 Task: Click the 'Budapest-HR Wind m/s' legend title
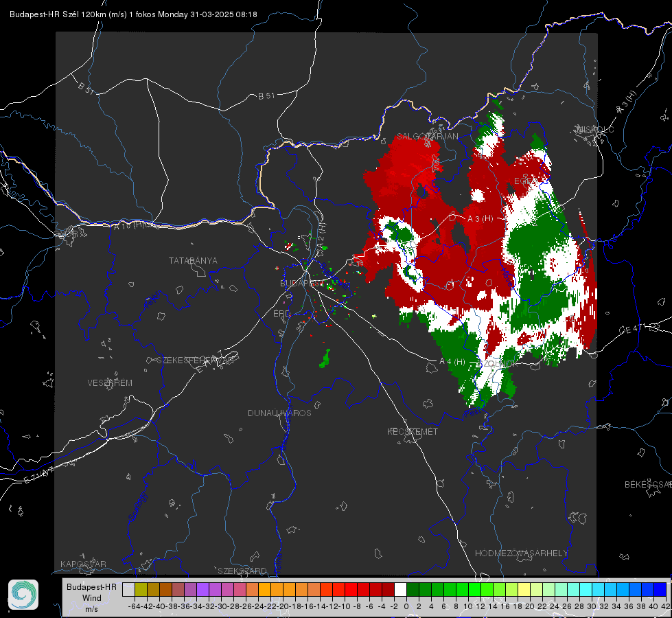click(x=92, y=597)
